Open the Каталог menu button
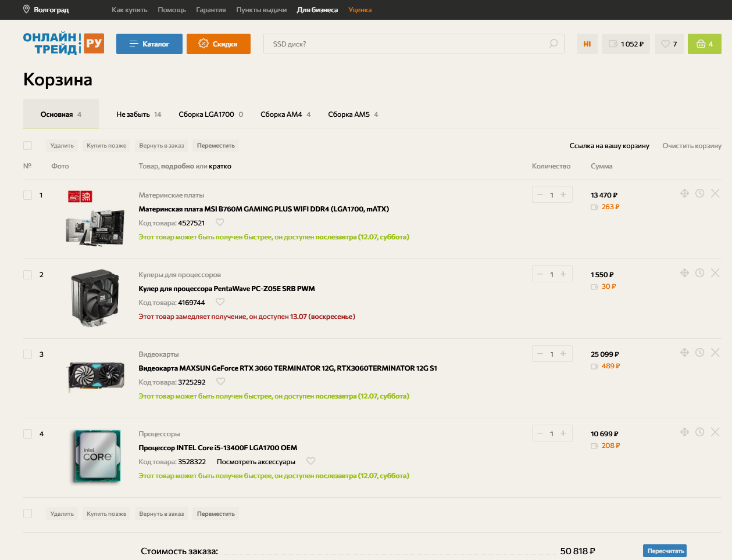The image size is (732, 560). coord(149,44)
